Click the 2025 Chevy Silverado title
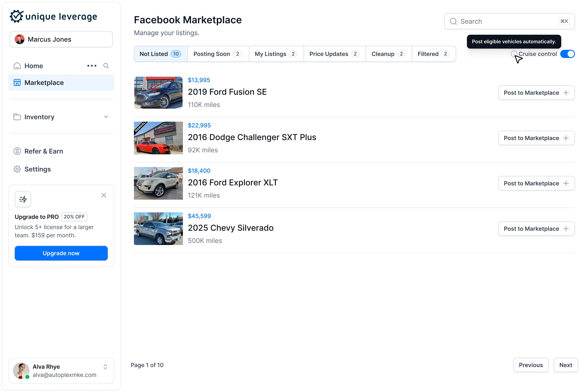 coord(231,228)
